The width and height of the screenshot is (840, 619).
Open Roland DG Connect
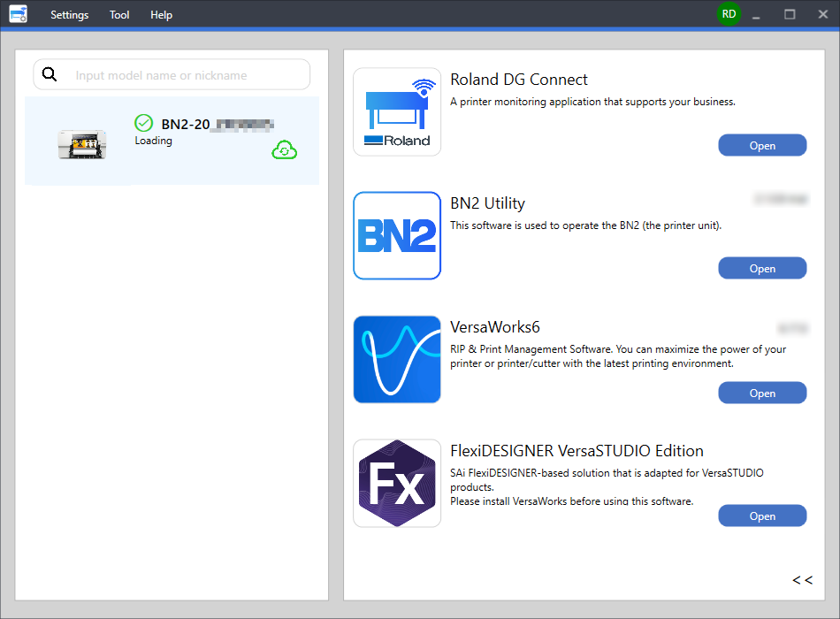[762, 145]
